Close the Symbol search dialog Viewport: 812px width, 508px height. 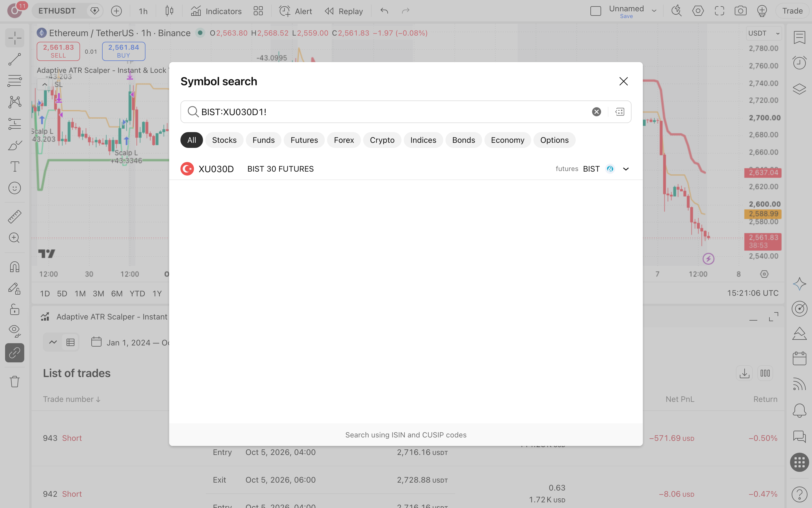point(623,81)
